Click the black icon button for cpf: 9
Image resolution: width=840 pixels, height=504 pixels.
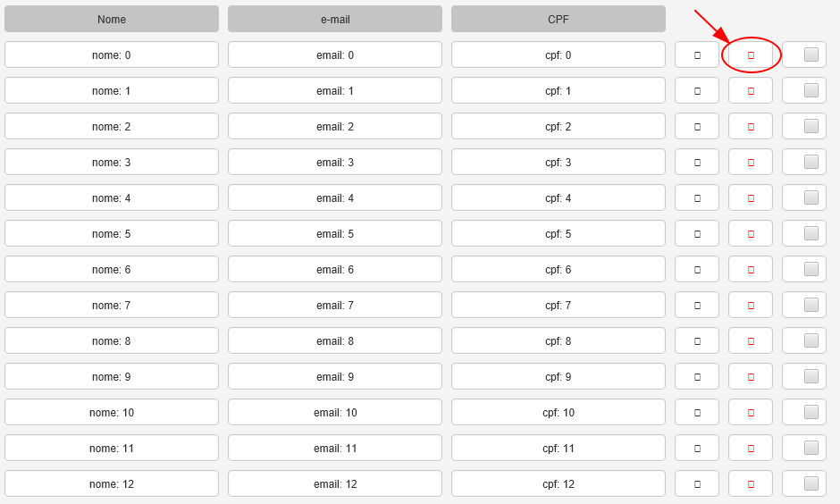click(697, 376)
